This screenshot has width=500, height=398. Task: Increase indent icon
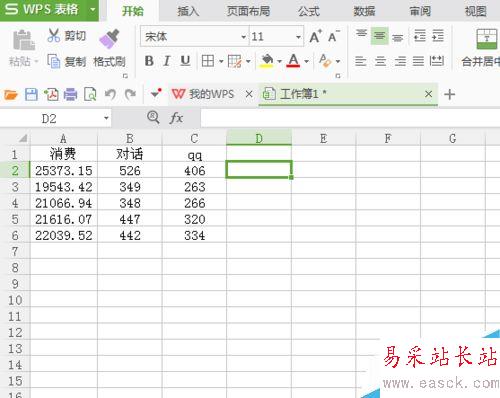click(438, 35)
